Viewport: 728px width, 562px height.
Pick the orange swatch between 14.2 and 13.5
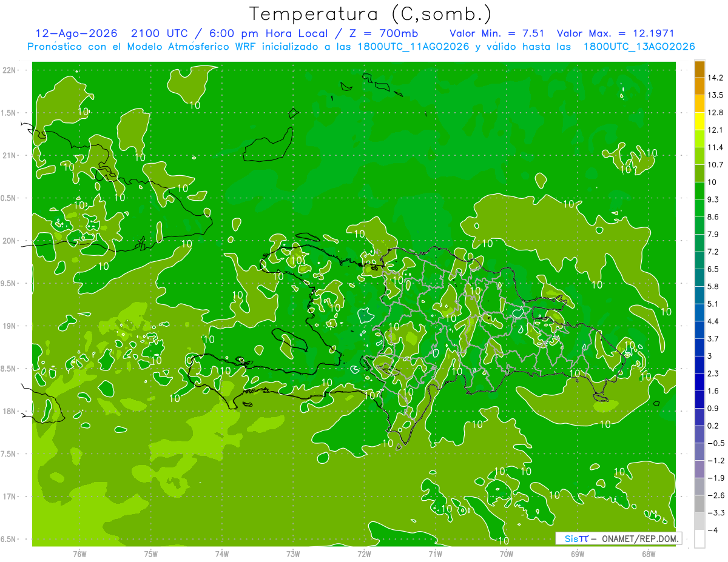[x=699, y=86]
